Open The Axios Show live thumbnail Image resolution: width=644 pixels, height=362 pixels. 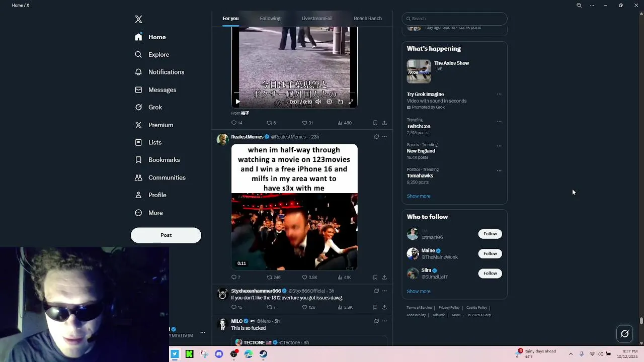(419, 71)
